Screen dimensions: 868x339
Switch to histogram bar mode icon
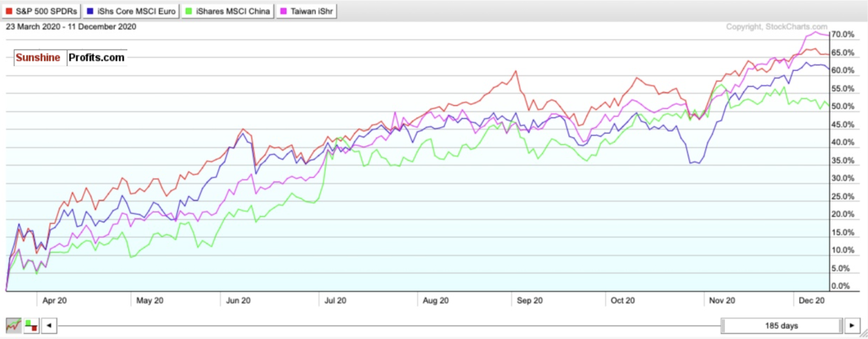[31, 325]
